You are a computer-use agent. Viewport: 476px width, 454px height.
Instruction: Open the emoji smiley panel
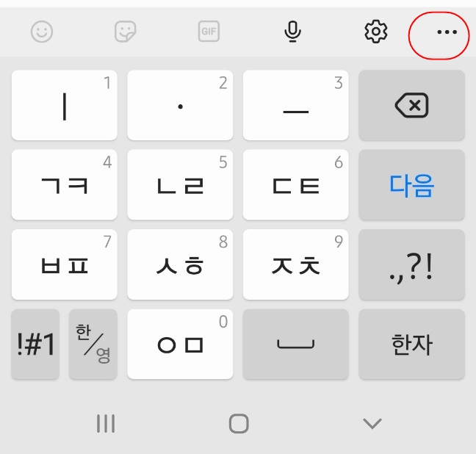[42, 32]
